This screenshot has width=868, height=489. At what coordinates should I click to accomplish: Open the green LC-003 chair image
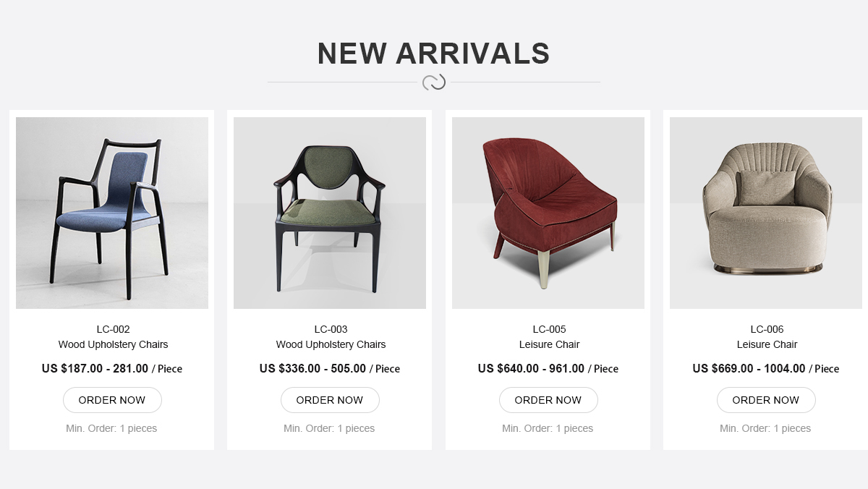tap(330, 213)
